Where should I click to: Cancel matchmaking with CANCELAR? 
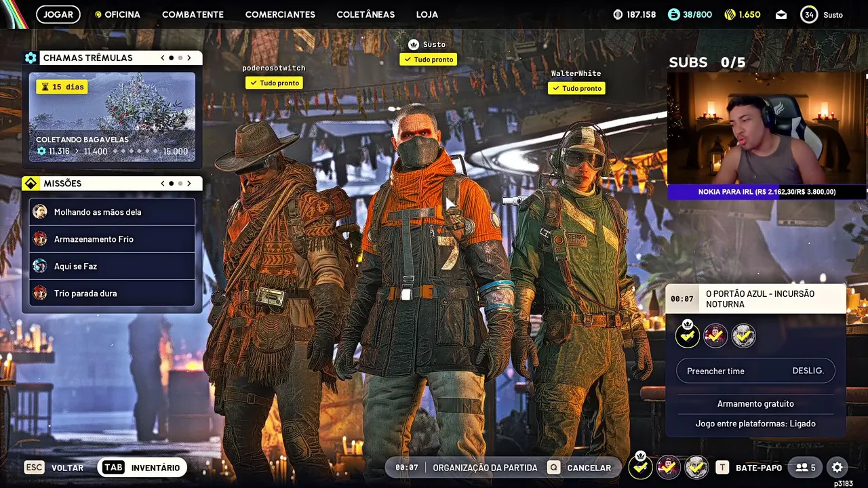click(x=589, y=468)
